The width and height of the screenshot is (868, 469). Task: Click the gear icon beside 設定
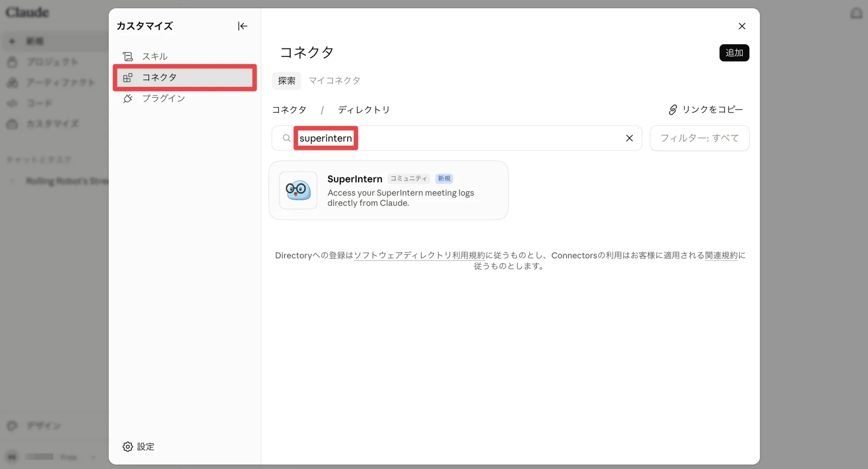tap(128, 446)
